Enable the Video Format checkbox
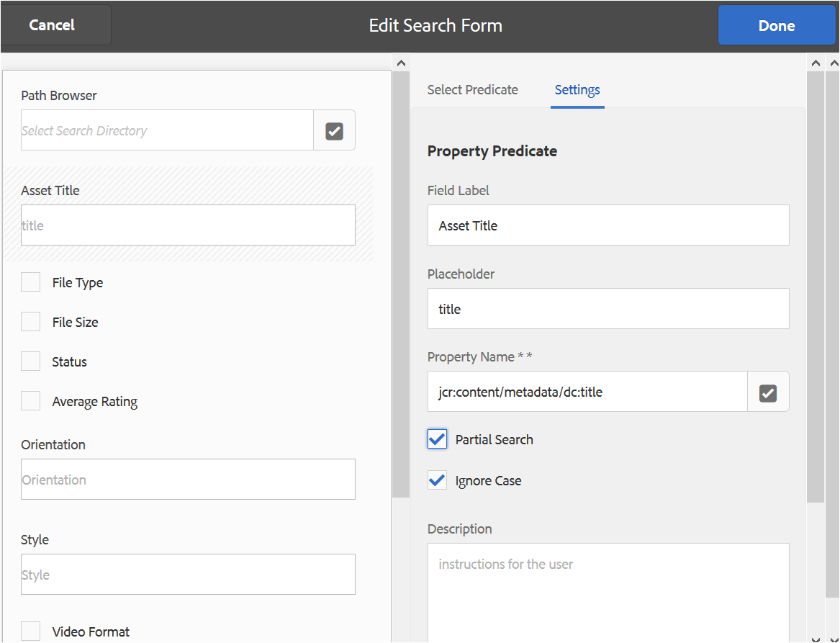Viewport: 840px width, 643px height. (x=31, y=631)
